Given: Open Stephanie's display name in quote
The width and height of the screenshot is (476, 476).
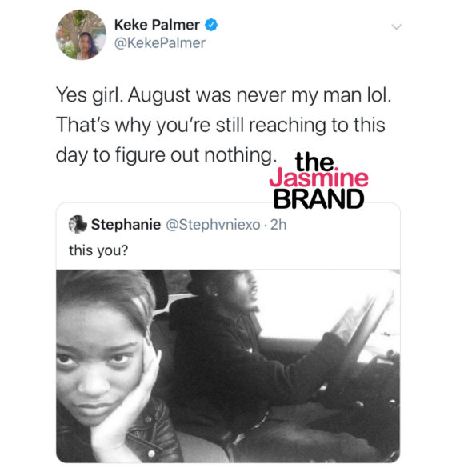Looking at the screenshot, I should point(126,225).
